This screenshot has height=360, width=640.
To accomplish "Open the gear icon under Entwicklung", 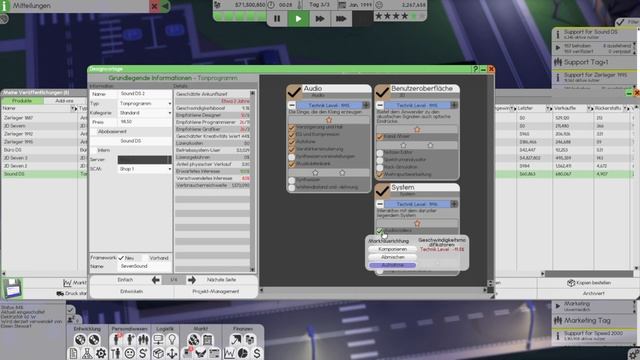I will [x=101, y=353].
